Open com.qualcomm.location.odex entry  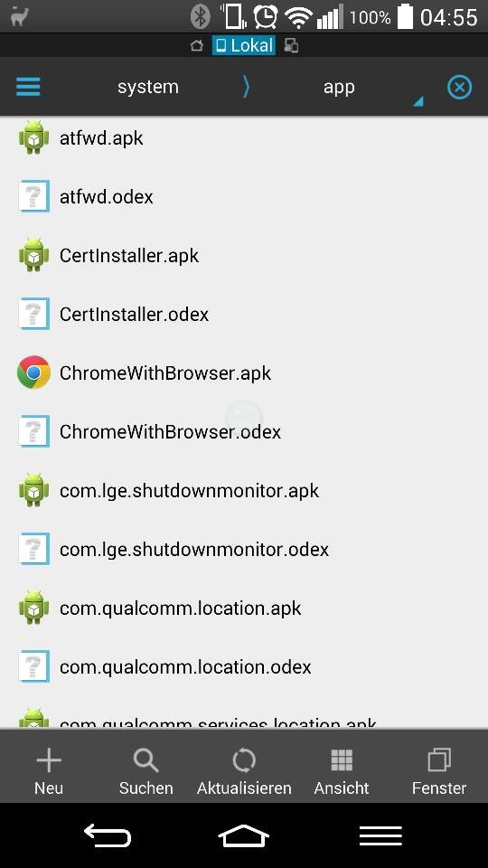244,666
